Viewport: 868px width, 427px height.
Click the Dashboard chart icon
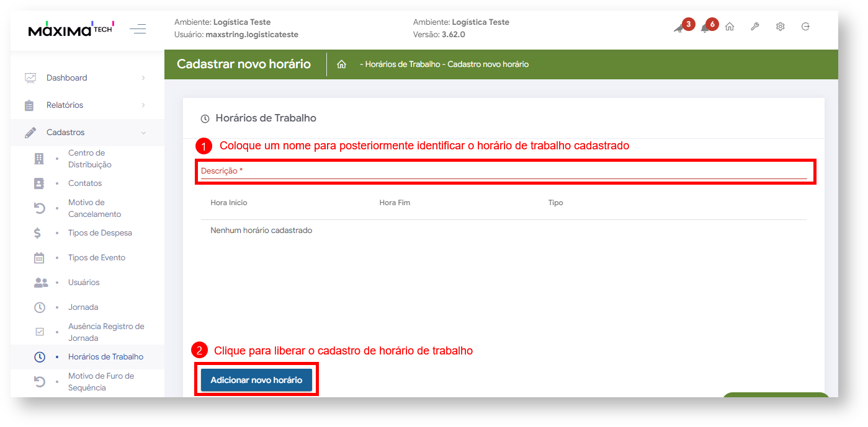[x=30, y=78]
